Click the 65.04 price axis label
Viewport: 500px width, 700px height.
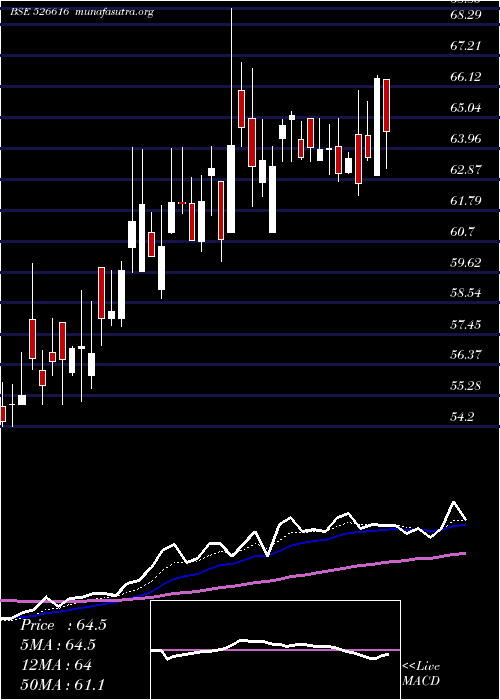466,108
